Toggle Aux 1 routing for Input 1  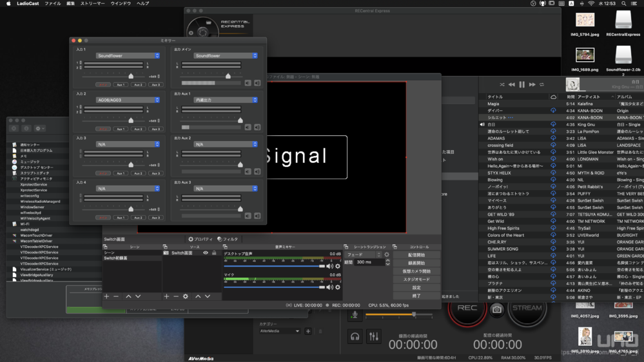(x=121, y=84)
